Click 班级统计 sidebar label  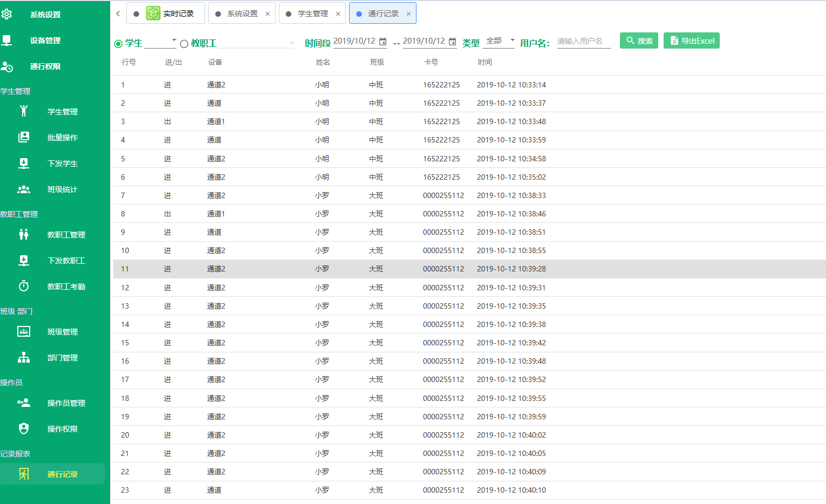point(63,189)
